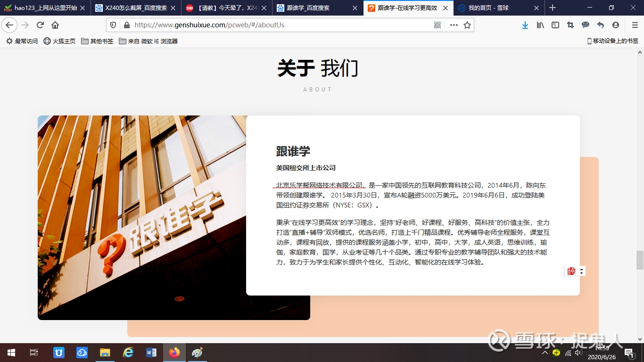Viewport: 644px width, 362px height.
Task: Click the 跟谁学 company heading
Action: [293, 151]
